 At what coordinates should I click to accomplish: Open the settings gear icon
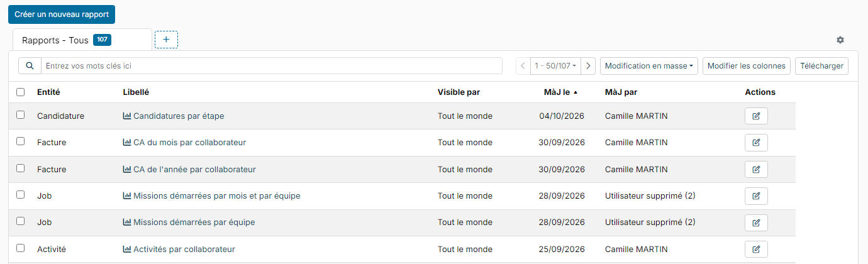click(x=840, y=40)
